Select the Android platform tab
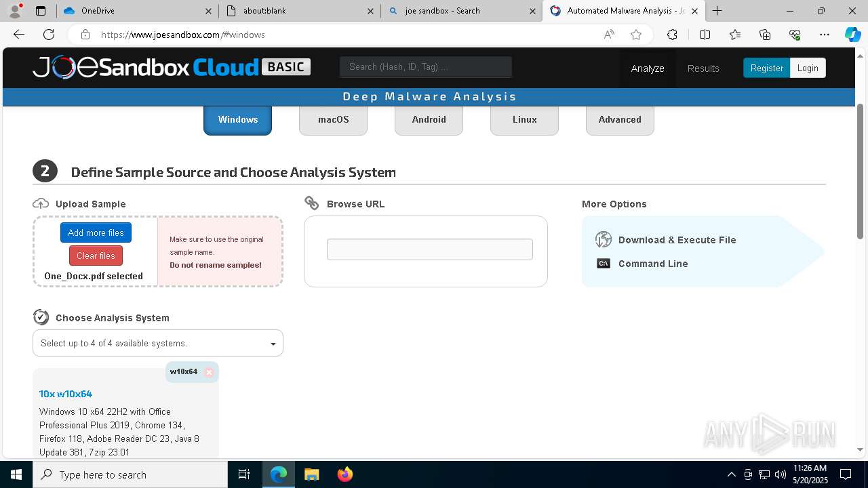Screen dimensions: 868x488 (x=429, y=119)
